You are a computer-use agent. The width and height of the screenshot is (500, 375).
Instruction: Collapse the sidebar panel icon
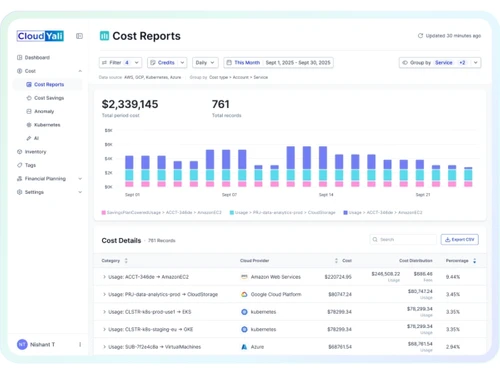tap(79, 36)
